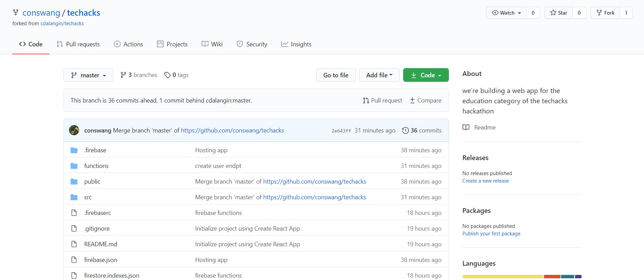Click the file icon for .firebaserc
This screenshot has height=280, width=644.
(74, 213)
